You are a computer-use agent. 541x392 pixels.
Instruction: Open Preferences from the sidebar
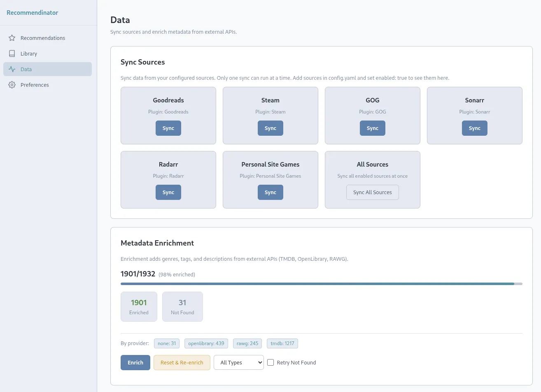click(x=47, y=85)
